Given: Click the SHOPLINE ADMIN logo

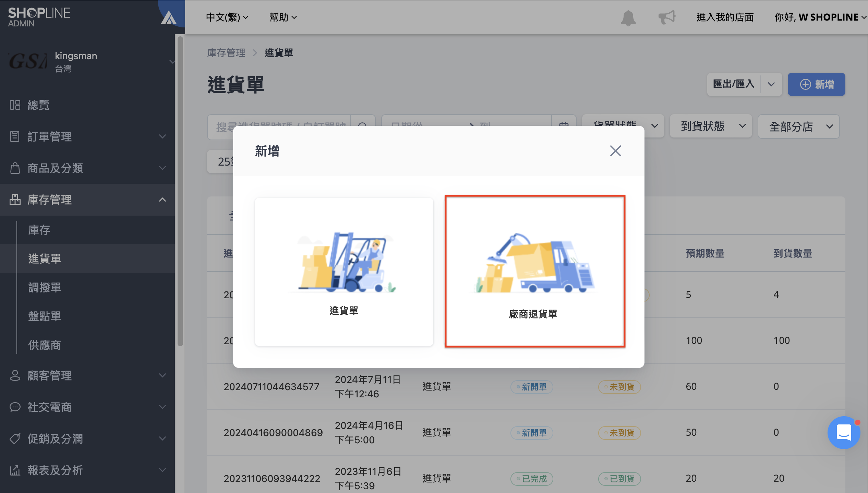Looking at the screenshot, I should 39,17.
